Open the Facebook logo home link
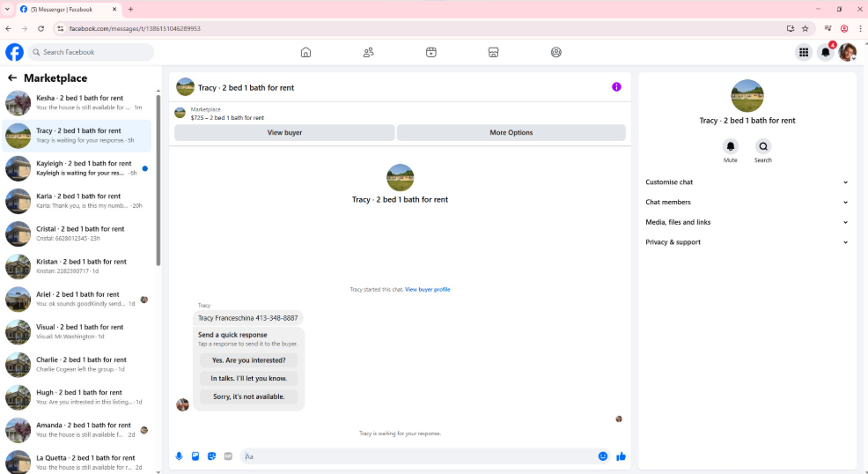This screenshot has height=474, width=868. 14,52
